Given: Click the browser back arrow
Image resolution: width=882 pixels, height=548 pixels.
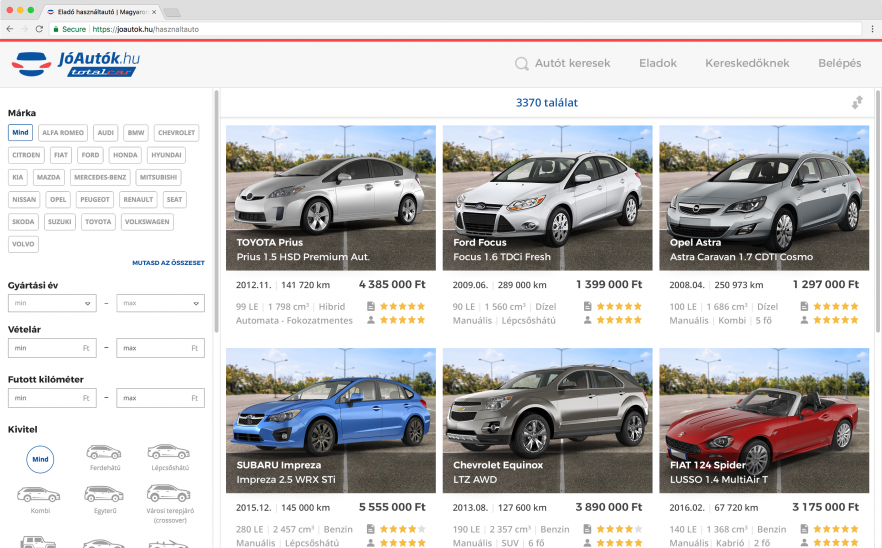Looking at the screenshot, I should click(10, 29).
